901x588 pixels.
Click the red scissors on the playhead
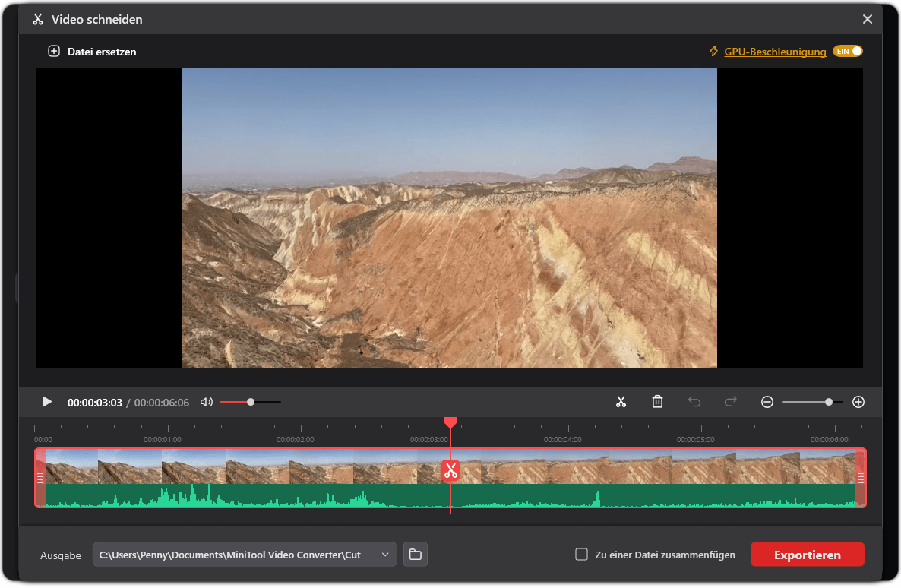tap(450, 470)
